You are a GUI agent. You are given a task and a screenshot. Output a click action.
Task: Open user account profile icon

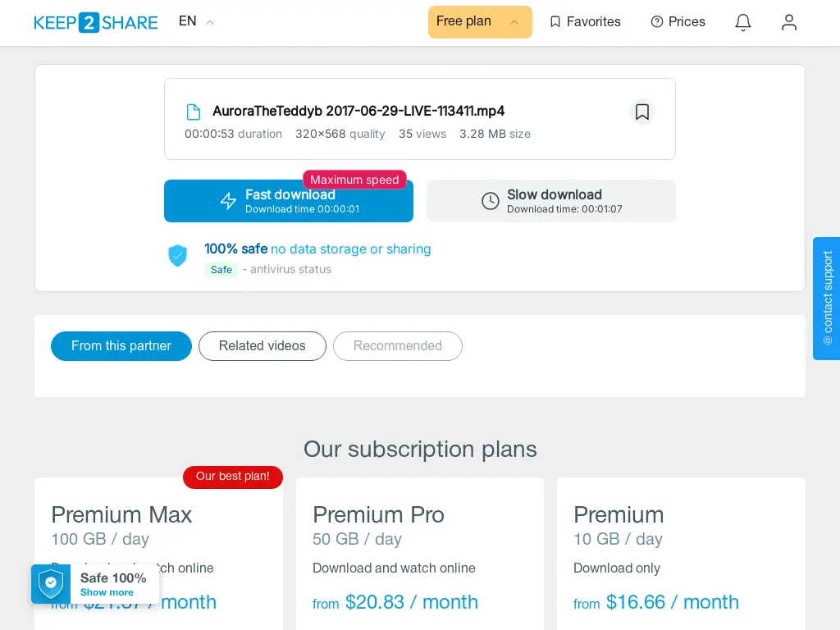pos(788,22)
